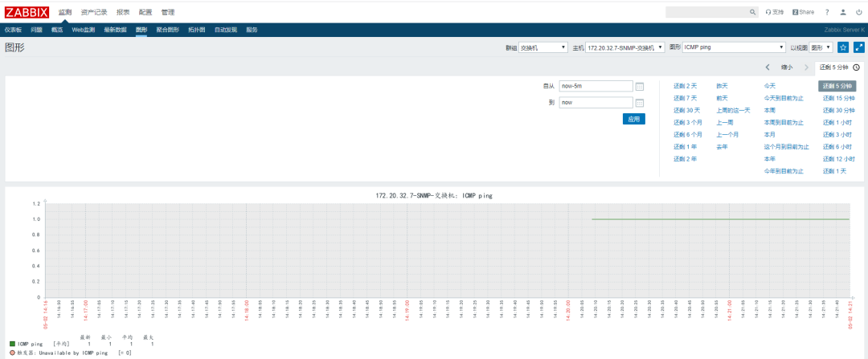Select 上一周 previous week link
The width and height of the screenshot is (868, 359).
(x=725, y=123)
